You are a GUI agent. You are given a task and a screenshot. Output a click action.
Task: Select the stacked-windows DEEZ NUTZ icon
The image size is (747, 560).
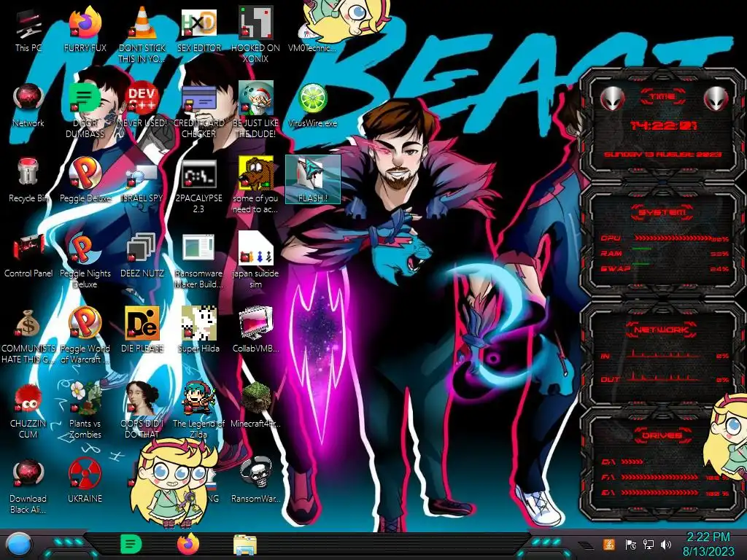[142, 255]
